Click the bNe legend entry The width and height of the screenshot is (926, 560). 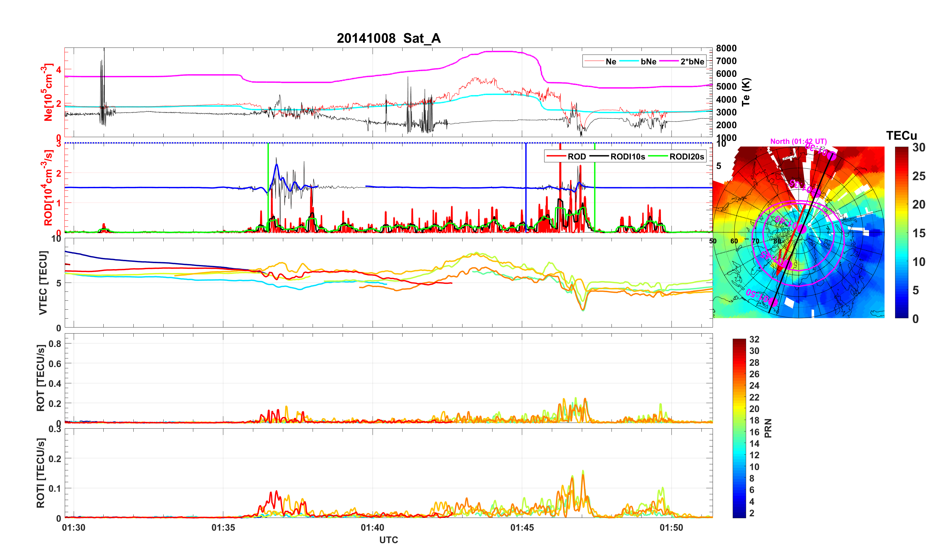click(648, 62)
